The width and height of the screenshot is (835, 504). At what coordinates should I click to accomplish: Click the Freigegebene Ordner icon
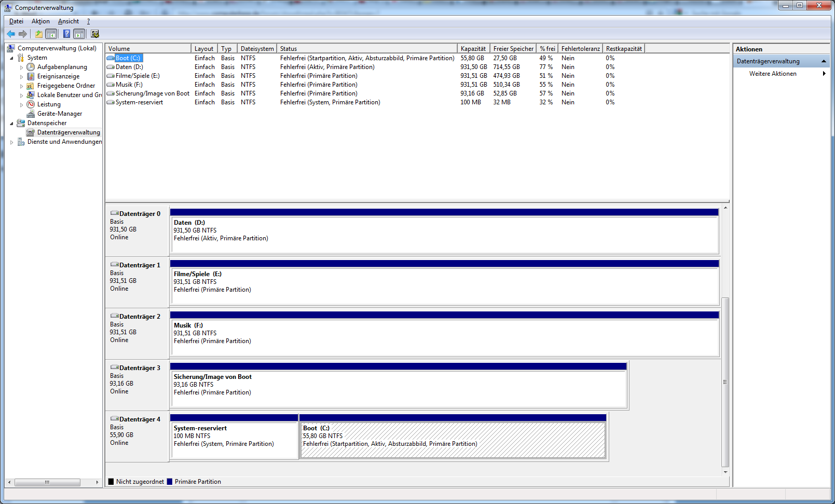coord(31,86)
